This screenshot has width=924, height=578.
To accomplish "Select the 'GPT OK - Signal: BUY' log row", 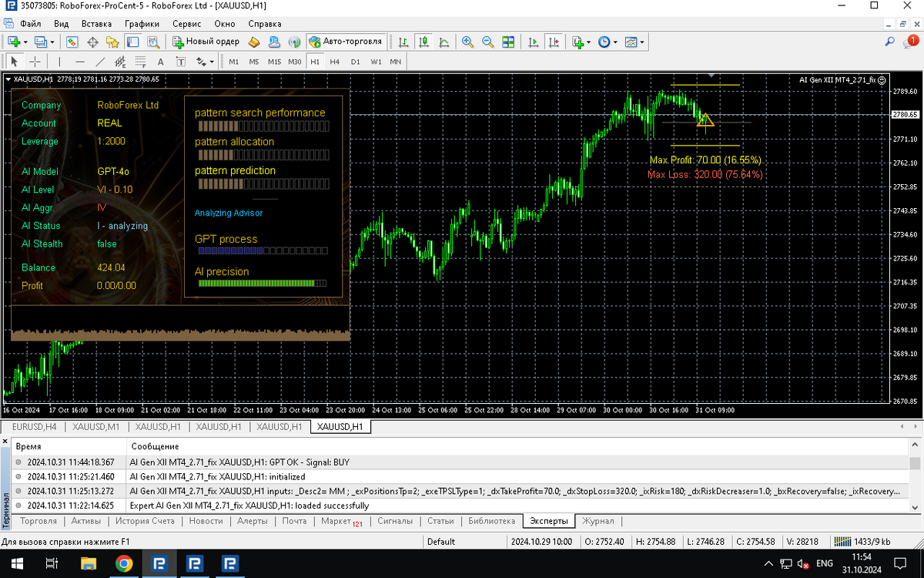I will (460, 462).
